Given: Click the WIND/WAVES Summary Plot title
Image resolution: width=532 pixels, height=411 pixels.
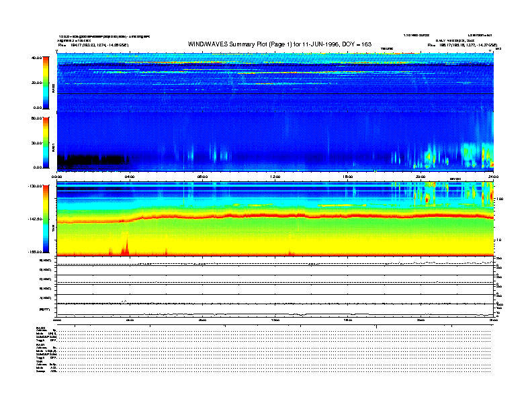Looking at the screenshot, I should 279,44.
